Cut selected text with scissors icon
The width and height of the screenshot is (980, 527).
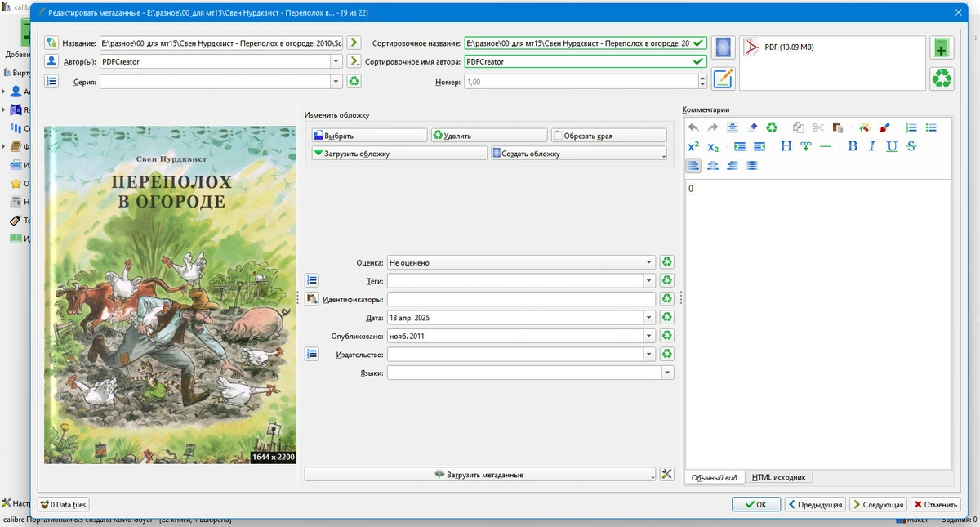coord(818,127)
